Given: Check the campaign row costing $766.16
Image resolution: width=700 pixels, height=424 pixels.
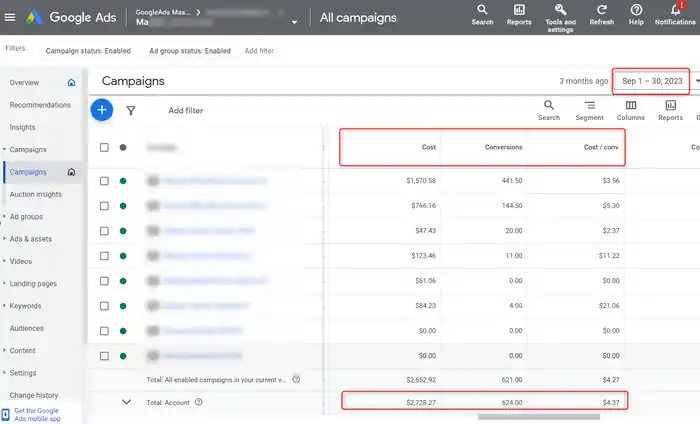Looking at the screenshot, I should point(104,206).
